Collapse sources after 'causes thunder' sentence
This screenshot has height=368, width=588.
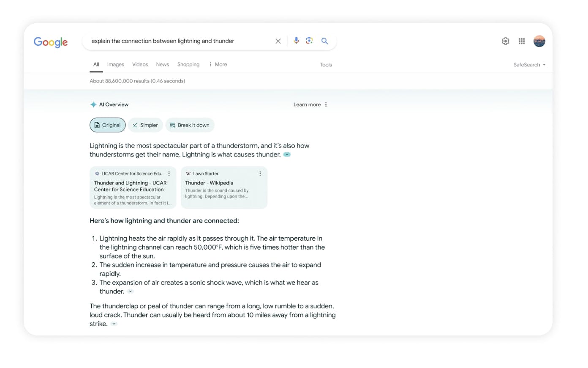(x=287, y=154)
